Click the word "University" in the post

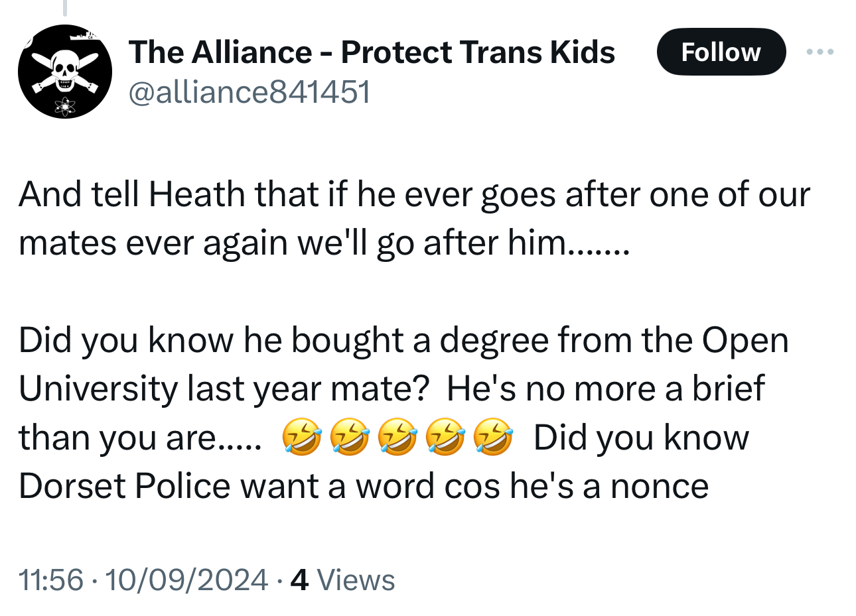coord(98,389)
